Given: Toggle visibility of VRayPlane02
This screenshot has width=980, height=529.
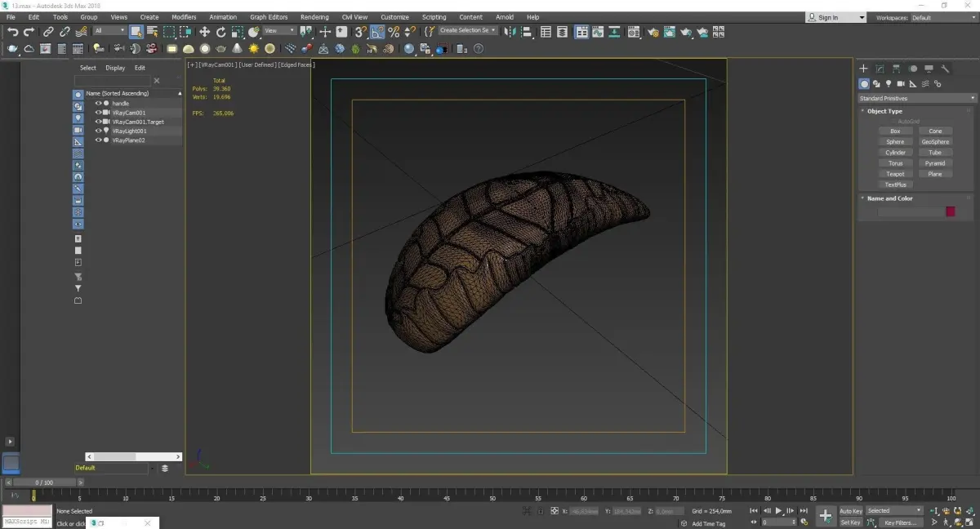Looking at the screenshot, I should (x=98, y=140).
